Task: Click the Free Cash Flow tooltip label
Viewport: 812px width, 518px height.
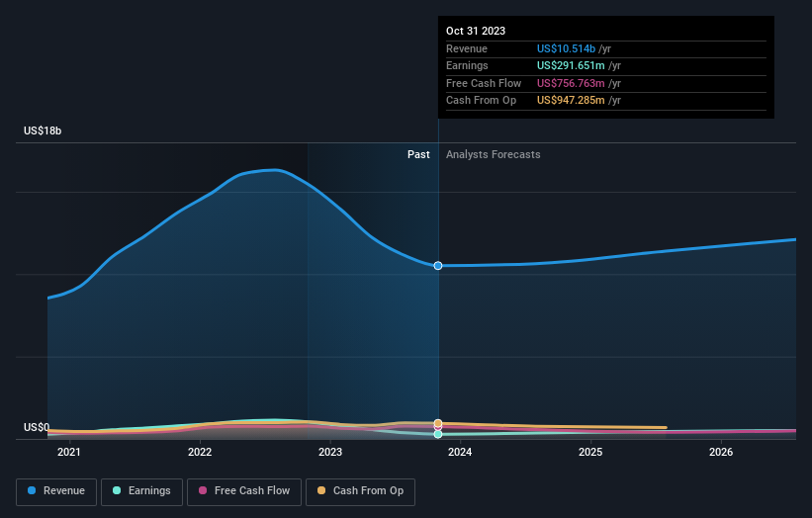Action: pyautogui.click(x=484, y=83)
